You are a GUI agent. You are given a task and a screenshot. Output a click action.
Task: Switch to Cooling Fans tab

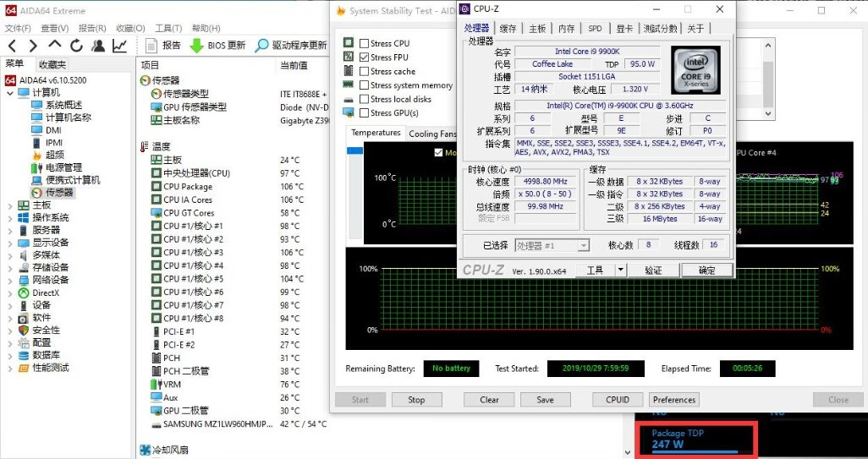tap(431, 134)
